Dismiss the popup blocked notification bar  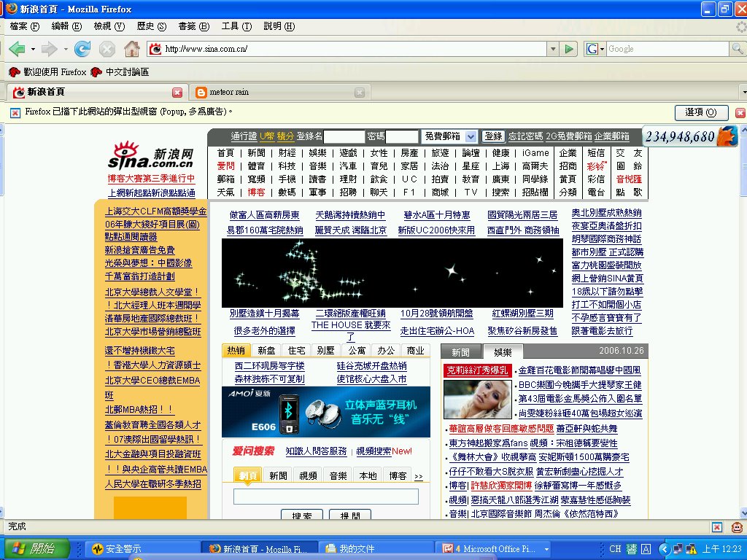click(x=740, y=112)
